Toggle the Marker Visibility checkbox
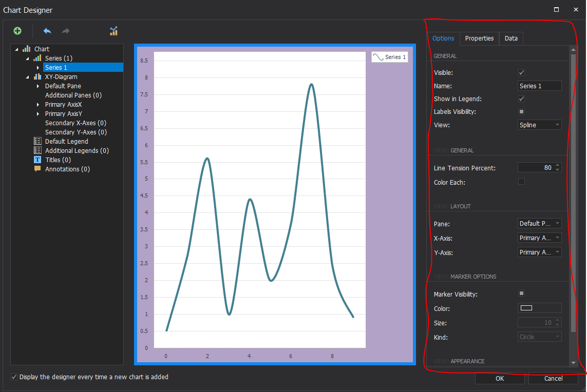The height and width of the screenshot is (392, 587). (x=521, y=293)
